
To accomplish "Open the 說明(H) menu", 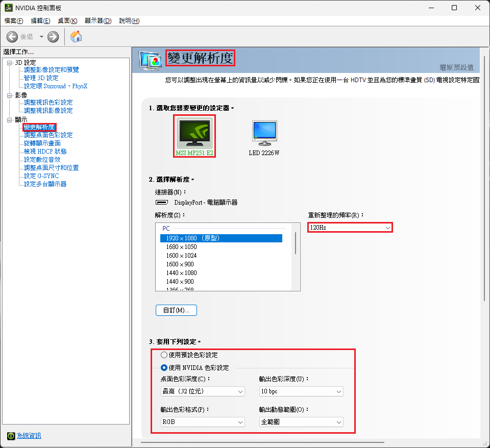I will (x=129, y=21).
